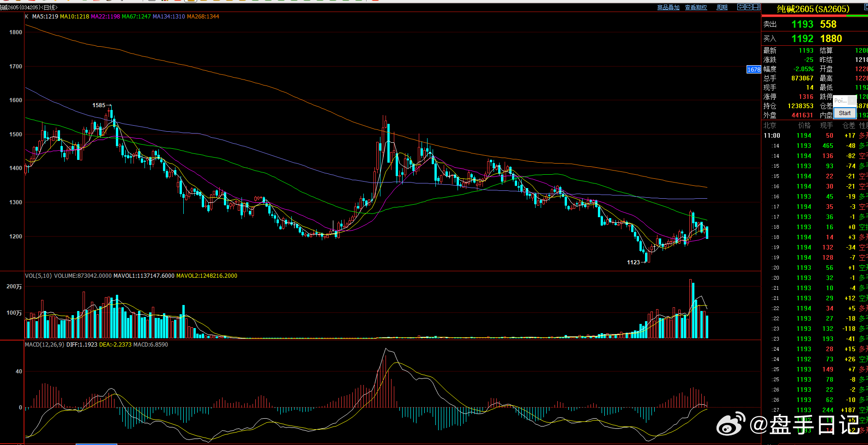Image resolution: width=868 pixels, height=445 pixels.
Task: Select the MA67:1247 indicator label
Action: point(136,17)
